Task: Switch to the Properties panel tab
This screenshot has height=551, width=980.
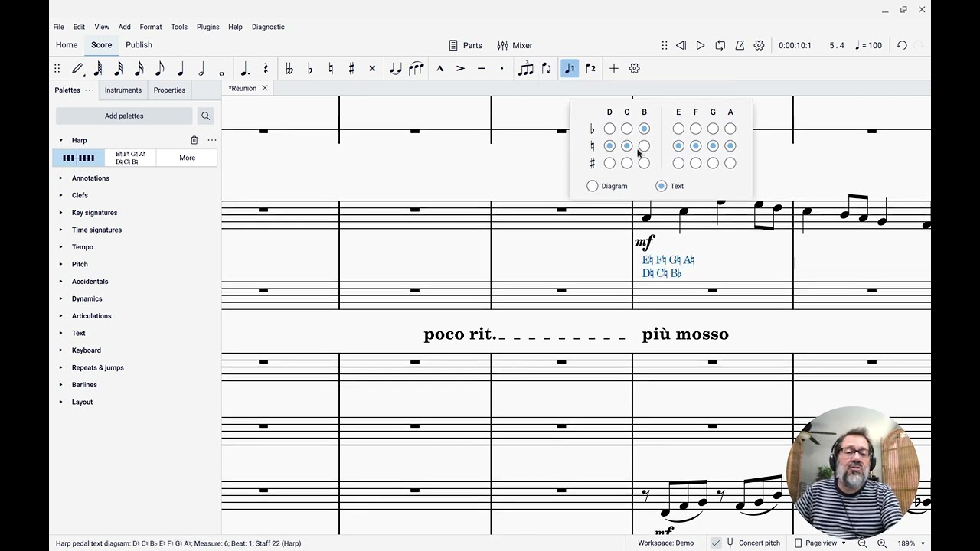Action: tap(169, 90)
